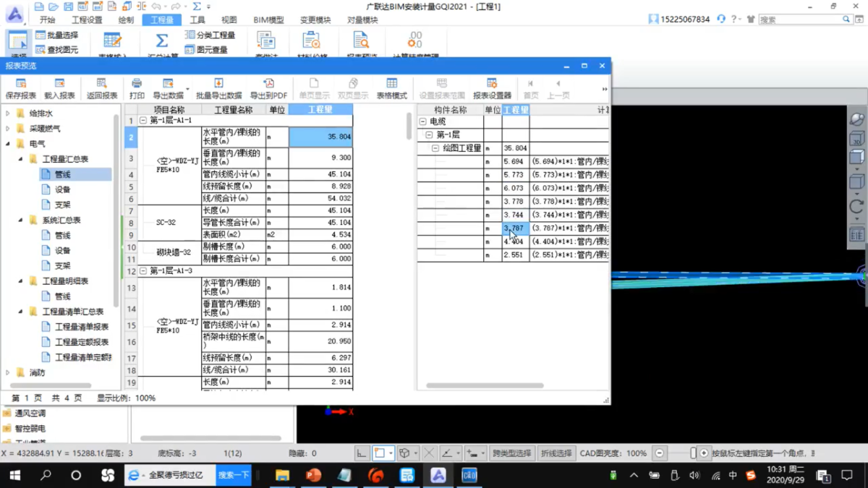Open the 工程设置 ribbon tab
Screen dimensions: 868x488
click(87, 20)
